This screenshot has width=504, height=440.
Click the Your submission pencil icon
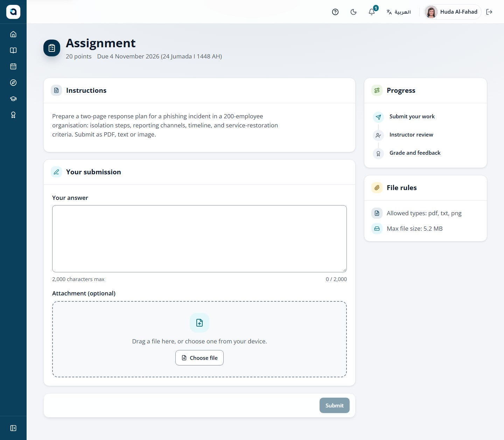point(56,172)
